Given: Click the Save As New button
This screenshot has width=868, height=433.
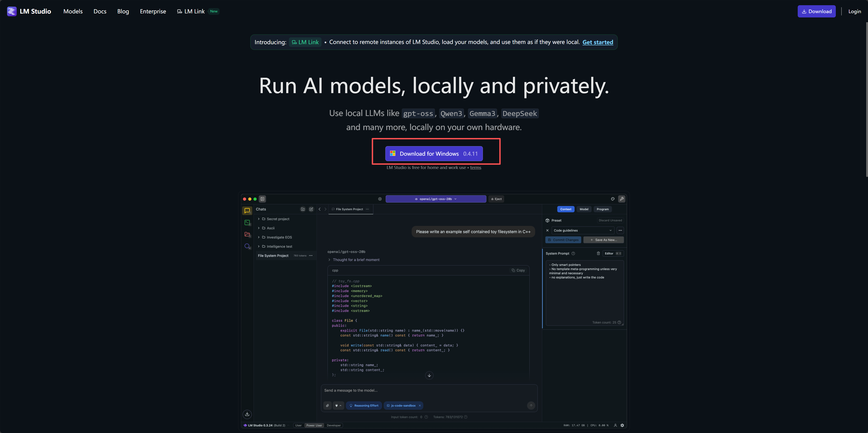Looking at the screenshot, I should point(603,240).
